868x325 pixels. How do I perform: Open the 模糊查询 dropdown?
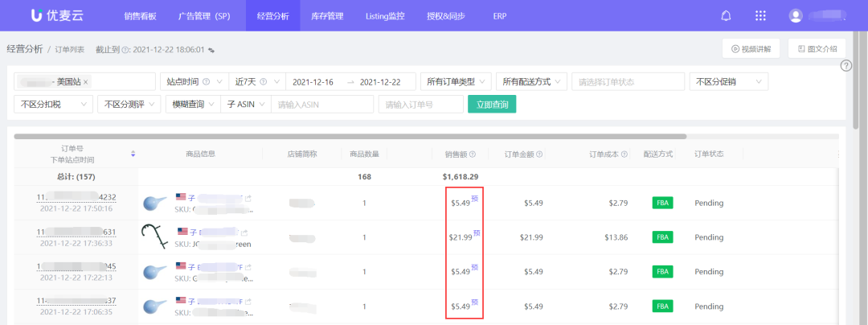(x=193, y=104)
